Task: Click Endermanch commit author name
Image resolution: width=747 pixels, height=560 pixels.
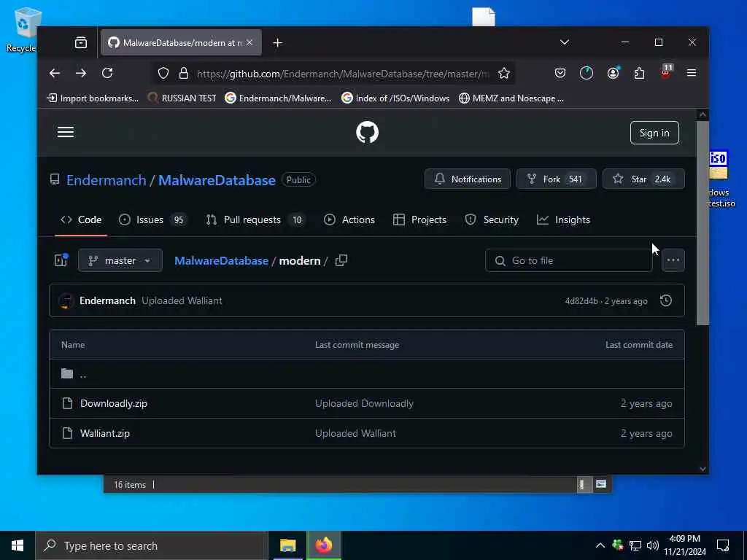Action: click(x=107, y=300)
